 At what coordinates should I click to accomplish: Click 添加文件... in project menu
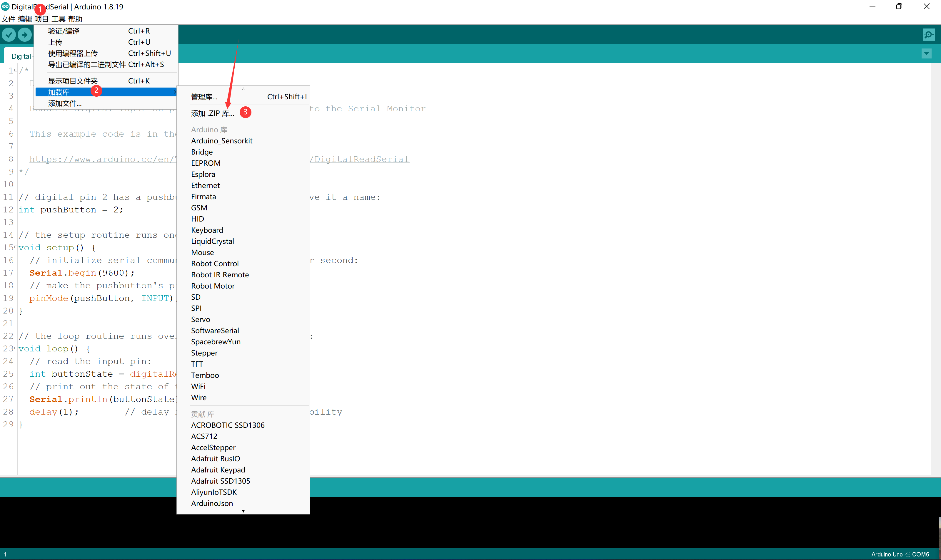[65, 103]
